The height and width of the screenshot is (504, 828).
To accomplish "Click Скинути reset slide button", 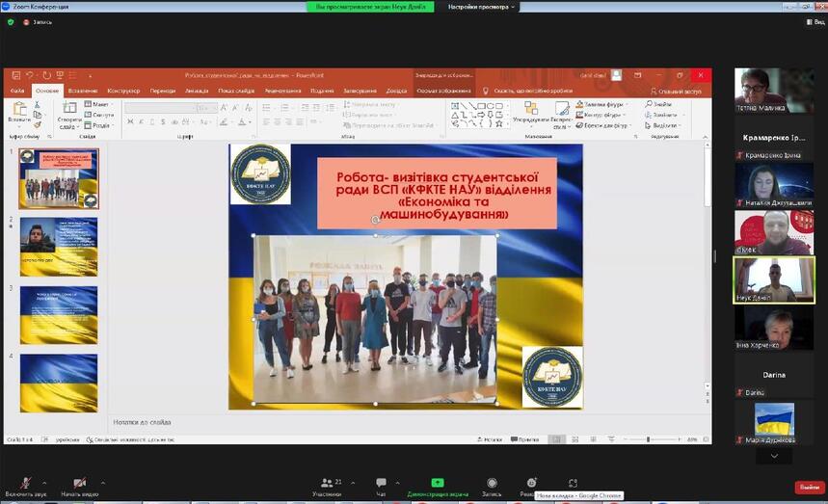I will point(99,115).
